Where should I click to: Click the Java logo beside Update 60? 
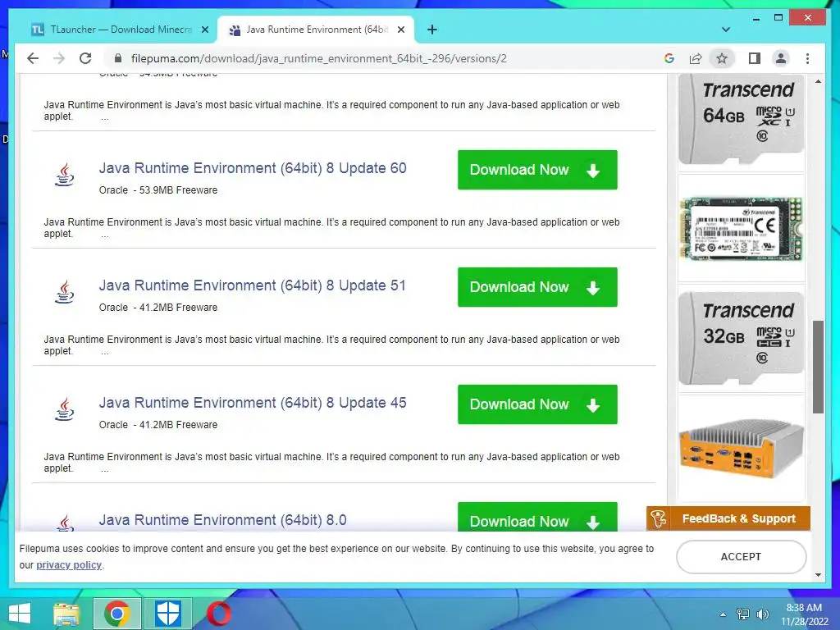click(x=64, y=175)
